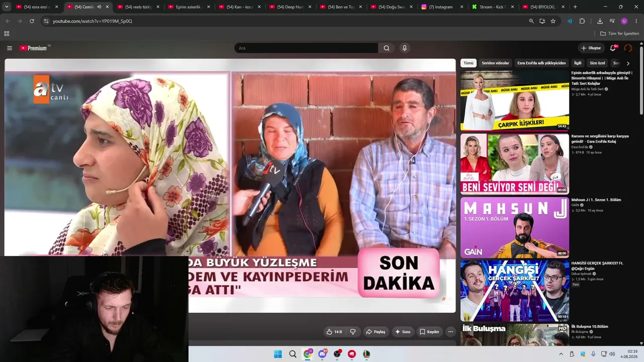Click the 'Soru' ask button

coord(403,332)
